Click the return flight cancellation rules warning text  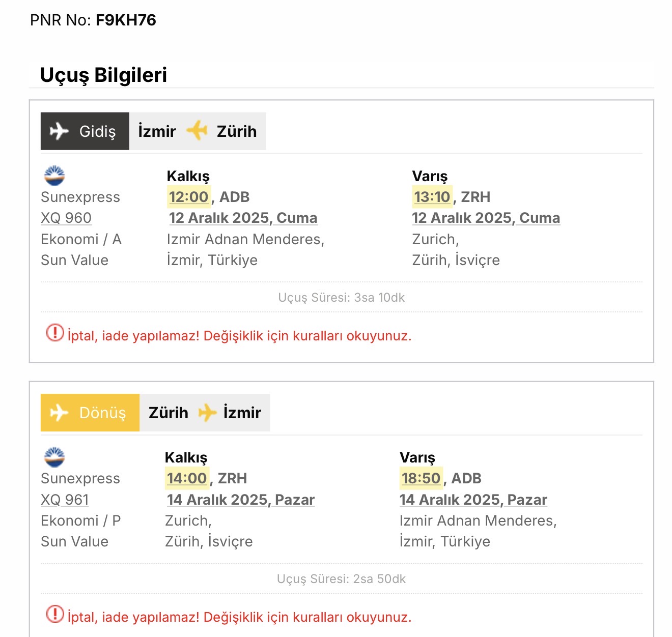tap(239, 617)
